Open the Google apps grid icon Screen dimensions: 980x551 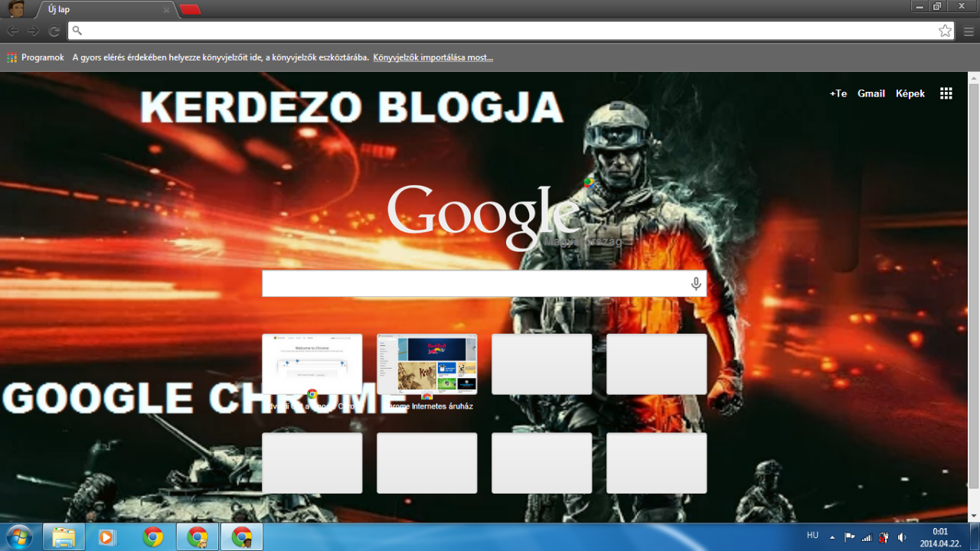coord(946,93)
